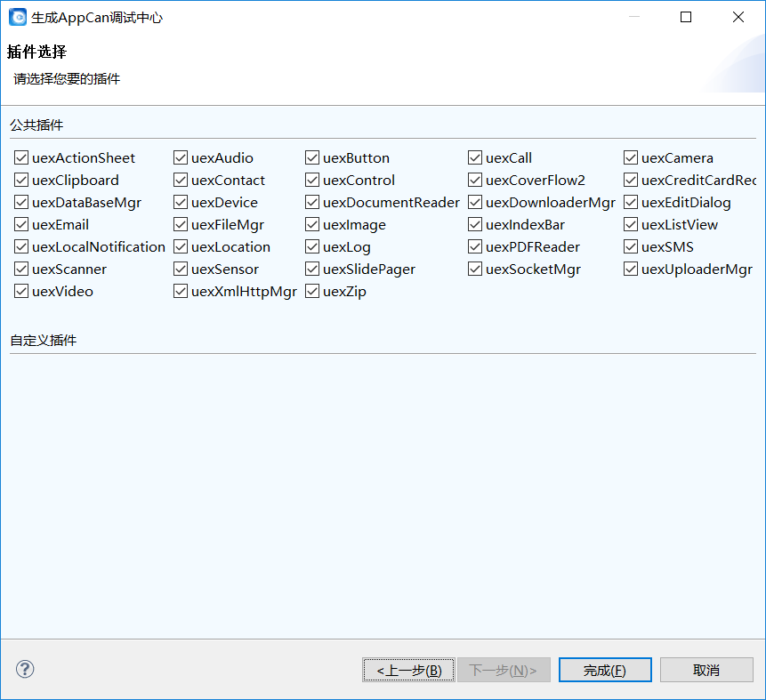The width and height of the screenshot is (766, 700).
Task: Deselect uexEditDialog plugin
Action: point(631,202)
